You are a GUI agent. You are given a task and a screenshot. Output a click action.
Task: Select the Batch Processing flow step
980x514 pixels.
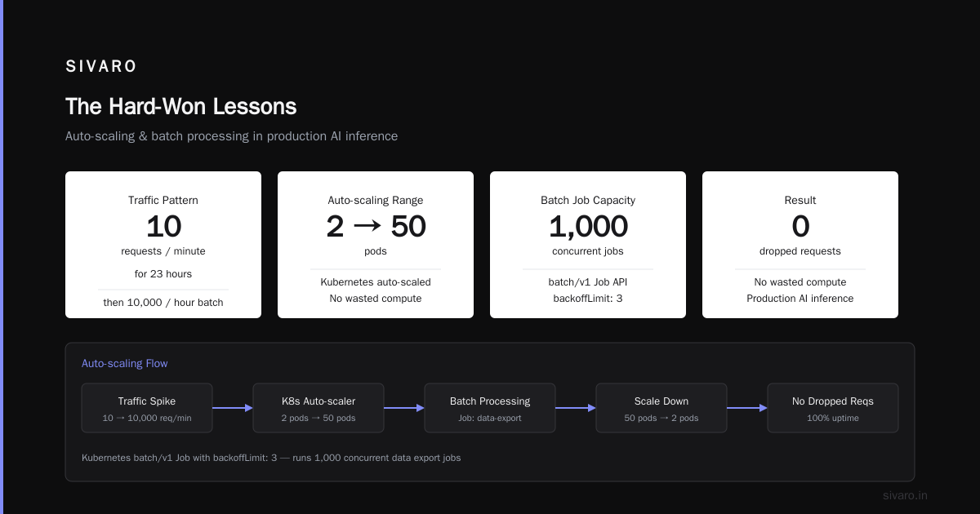pyautogui.click(x=490, y=408)
